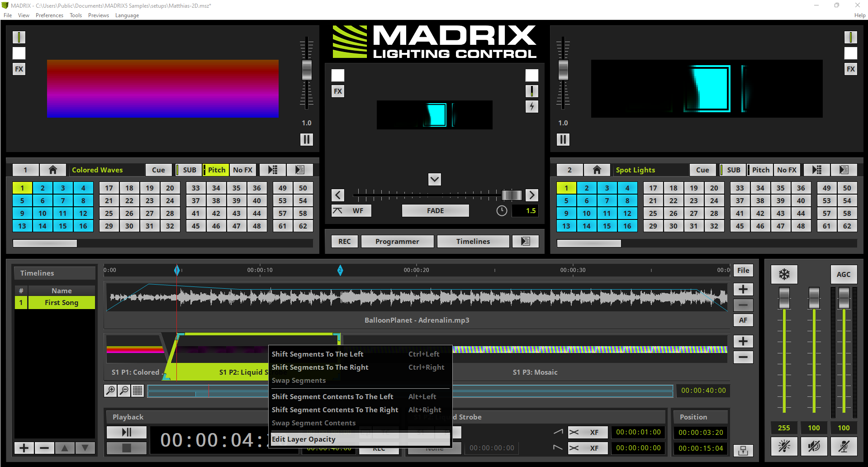Choose Shift Segments To The Left
The image size is (868, 467).
[x=360, y=354]
